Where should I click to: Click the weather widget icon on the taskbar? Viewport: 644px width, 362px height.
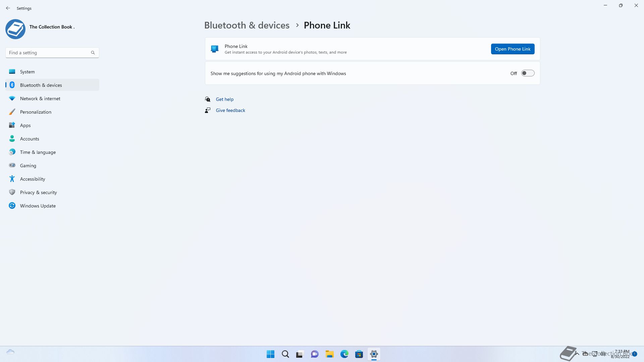10,352
